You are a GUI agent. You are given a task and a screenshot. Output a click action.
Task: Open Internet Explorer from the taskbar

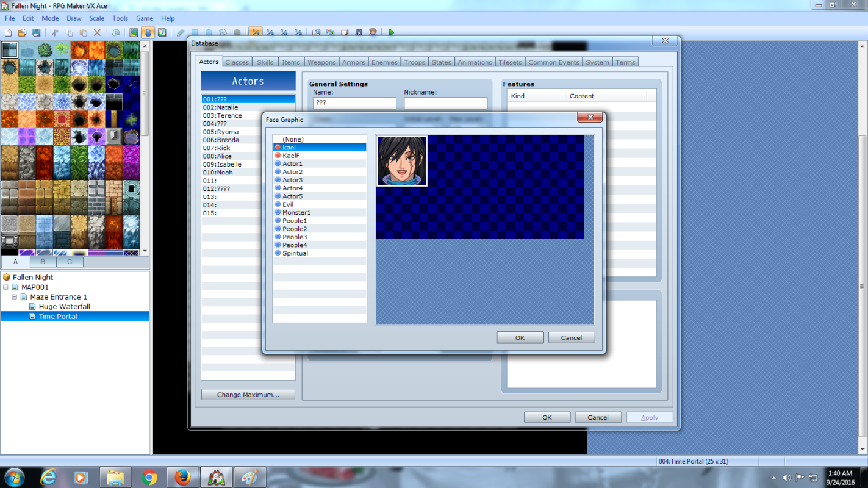pyautogui.click(x=48, y=477)
